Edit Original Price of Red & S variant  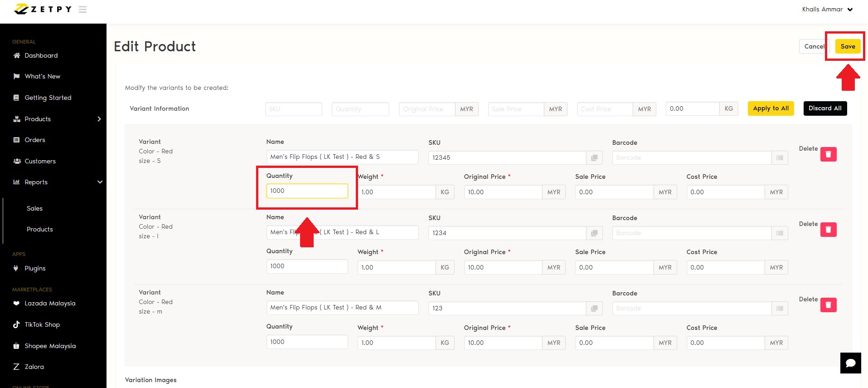pyautogui.click(x=503, y=192)
